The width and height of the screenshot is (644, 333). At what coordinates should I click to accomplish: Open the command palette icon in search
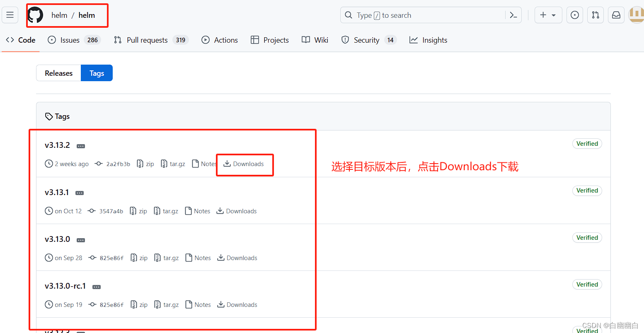pos(513,15)
